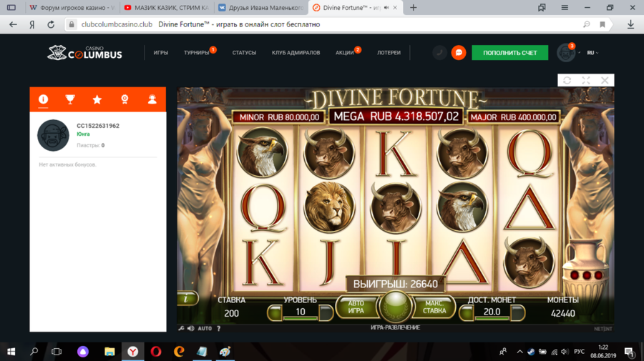This screenshot has width=644, height=361.
Task: Open the trophy tab in sidebar
Action: pos(70,99)
